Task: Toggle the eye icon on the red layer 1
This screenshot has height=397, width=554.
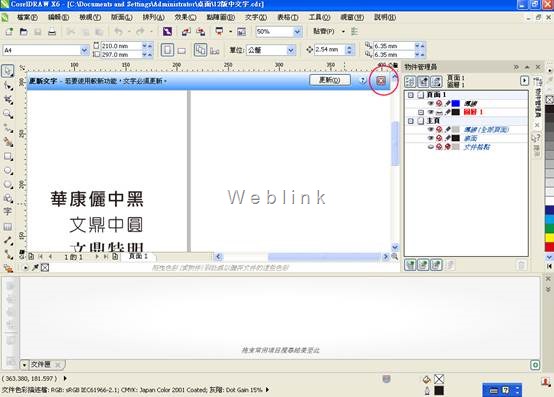Action: point(430,112)
